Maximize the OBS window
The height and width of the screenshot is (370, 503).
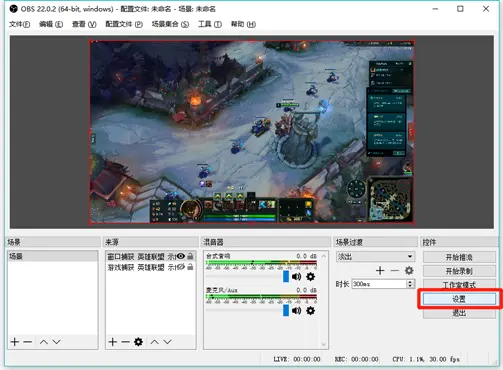click(x=460, y=9)
